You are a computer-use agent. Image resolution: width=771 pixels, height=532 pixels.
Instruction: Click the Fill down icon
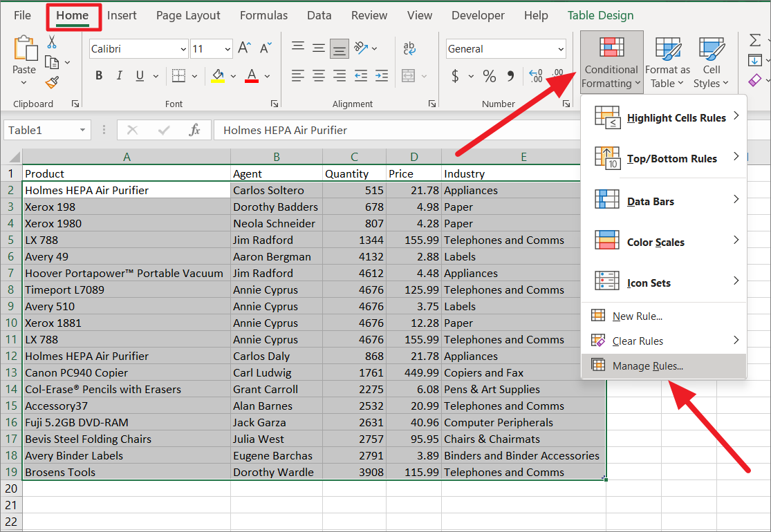[x=755, y=60]
